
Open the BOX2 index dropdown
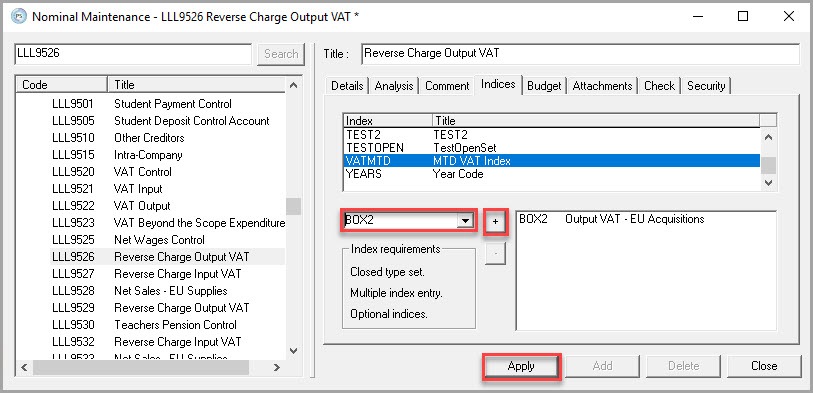[466, 220]
